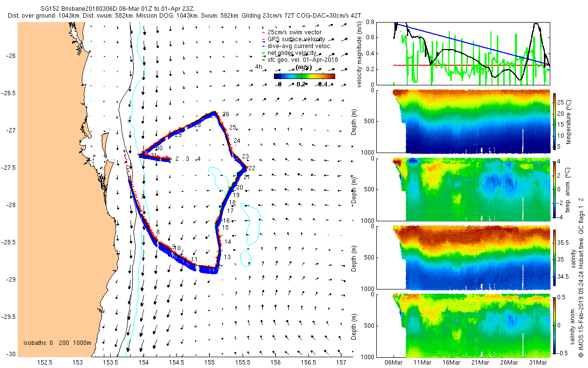Image resolution: width=588 pixels, height=368 pixels.
Task: Click longitude tick label 152.5
Action: tap(45, 363)
